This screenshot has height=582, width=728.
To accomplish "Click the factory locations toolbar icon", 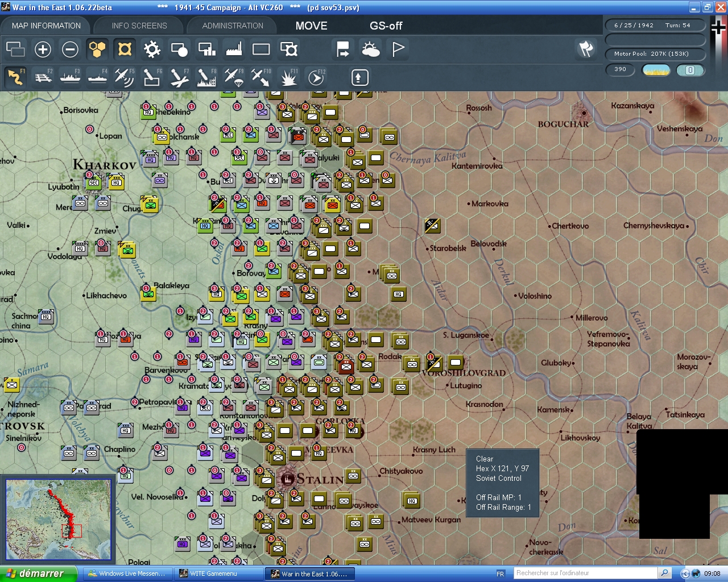I will pyautogui.click(x=234, y=49).
